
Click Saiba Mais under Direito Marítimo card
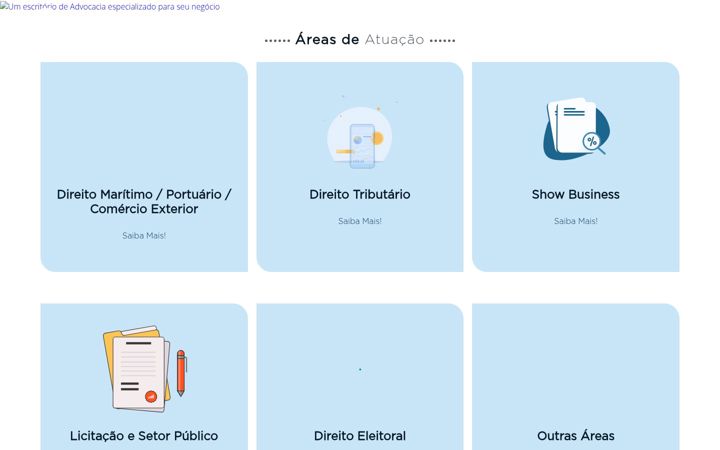[144, 236]
